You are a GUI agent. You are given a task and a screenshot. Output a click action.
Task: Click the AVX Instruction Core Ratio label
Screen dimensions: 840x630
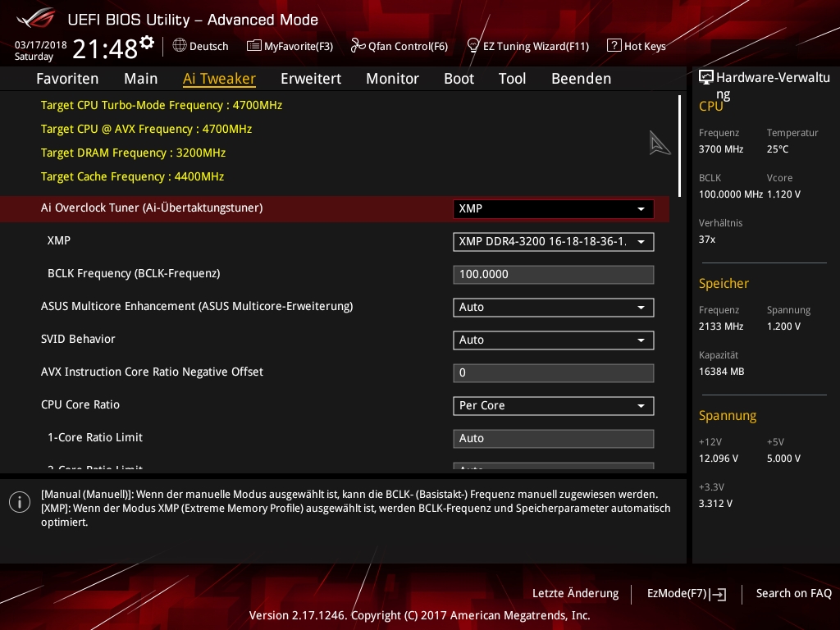pos(152,372)
